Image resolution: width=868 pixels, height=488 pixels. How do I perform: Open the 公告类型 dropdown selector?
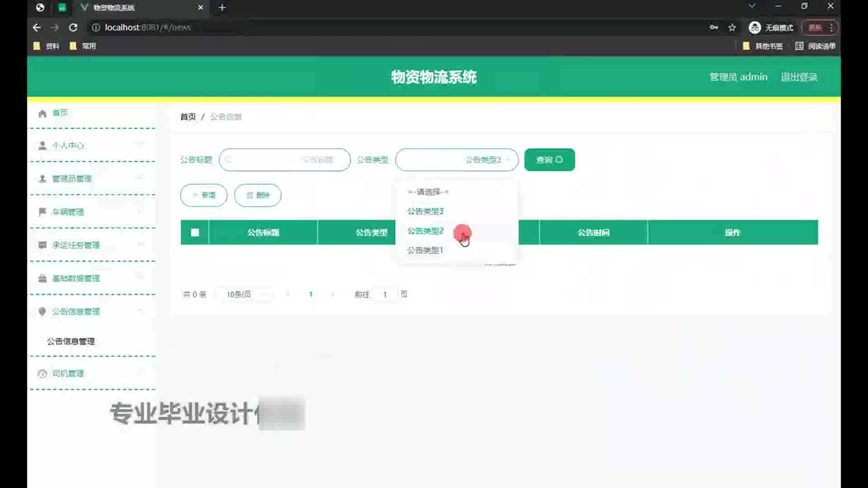pyautogui.click(x=457, y=160)
